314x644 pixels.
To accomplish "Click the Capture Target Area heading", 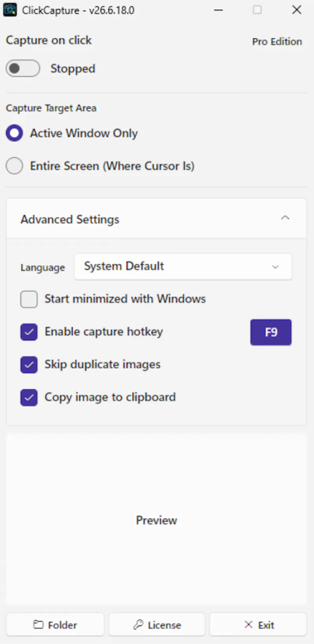I will 51,108.
